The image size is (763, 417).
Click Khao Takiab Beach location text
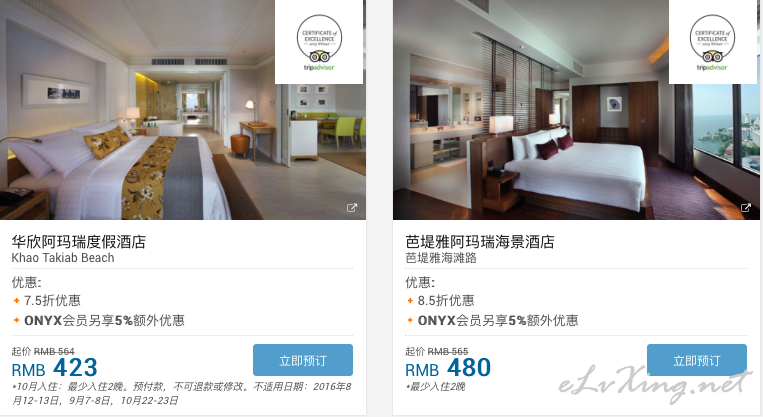pos(63,258)
